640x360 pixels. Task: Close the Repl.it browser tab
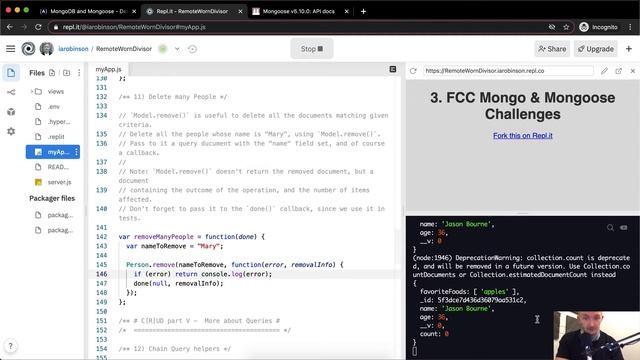(240, 11)
